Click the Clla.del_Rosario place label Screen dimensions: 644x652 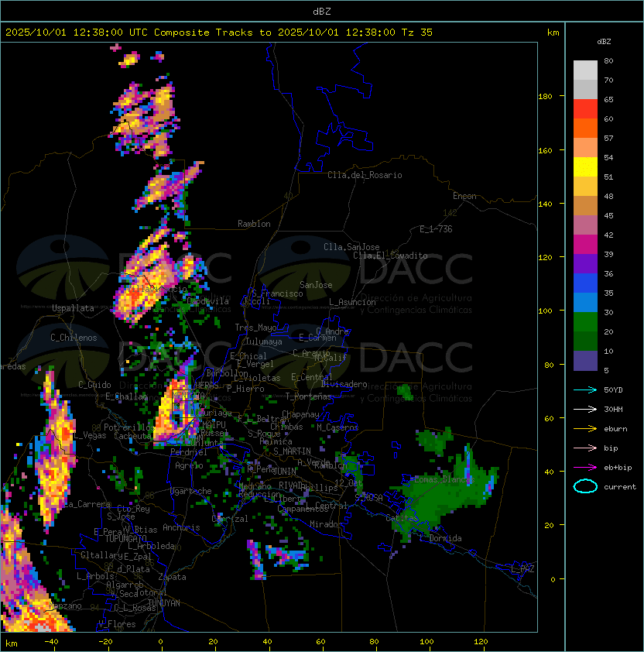coord(365,175)
